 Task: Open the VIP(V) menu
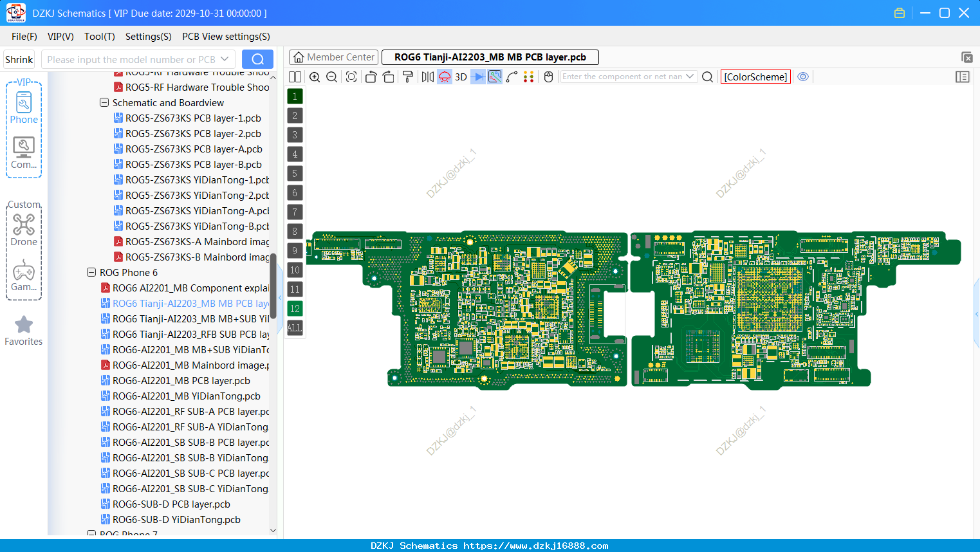(x=60, y=37)
